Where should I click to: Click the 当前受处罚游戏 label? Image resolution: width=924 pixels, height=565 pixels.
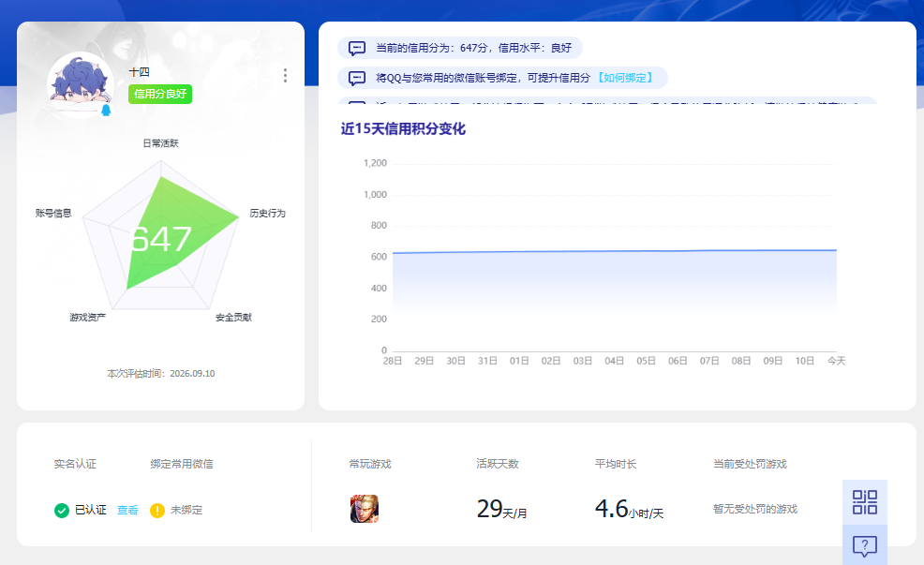pyautogui.click(x=750, y=464)
